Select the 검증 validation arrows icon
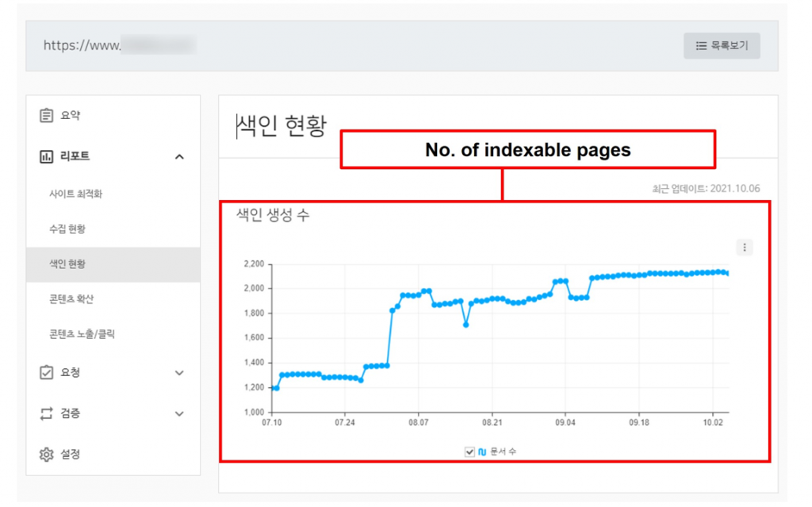The width and height of the screenshot is (812, 507). click(x=48, y=413)
